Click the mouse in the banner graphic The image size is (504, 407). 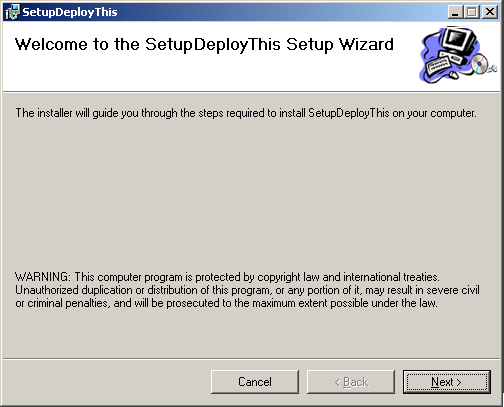coord(453,75)
